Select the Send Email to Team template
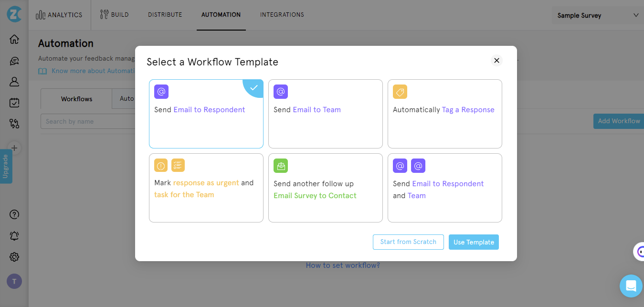The height and width of the screenshot is (307, 644). click(x=325, y=114)
